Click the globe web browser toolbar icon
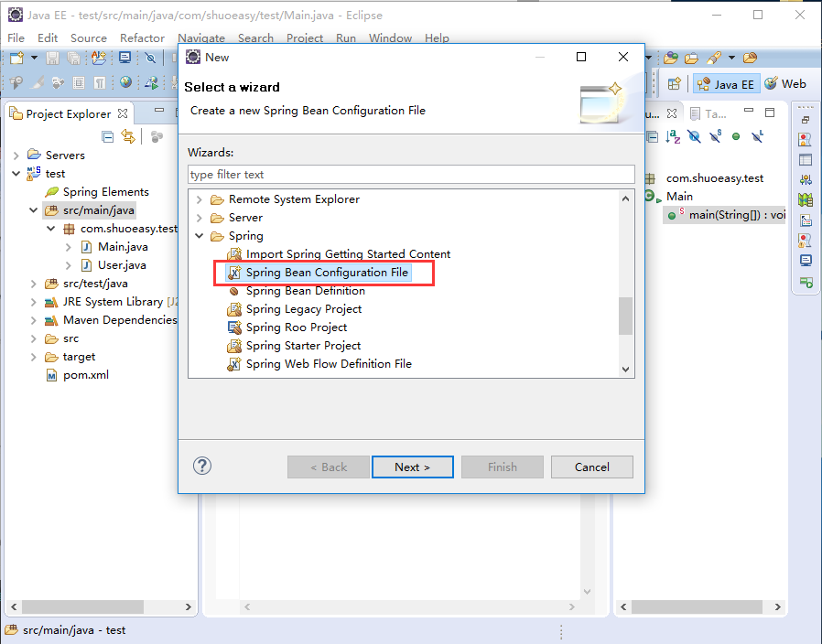822x644 pixels. coord(125,82)
